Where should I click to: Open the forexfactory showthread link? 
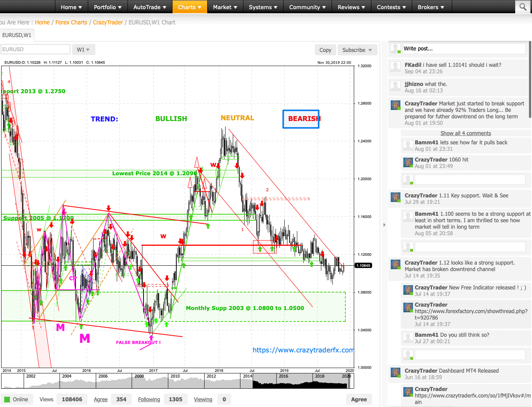tap(471, 314)
